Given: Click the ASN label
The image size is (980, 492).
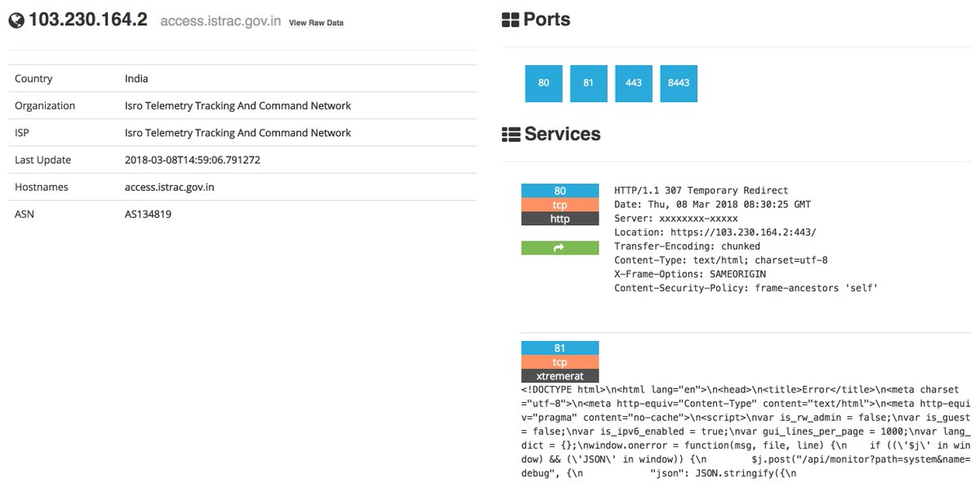Looking at the screenshot, I should click(26, 214).
